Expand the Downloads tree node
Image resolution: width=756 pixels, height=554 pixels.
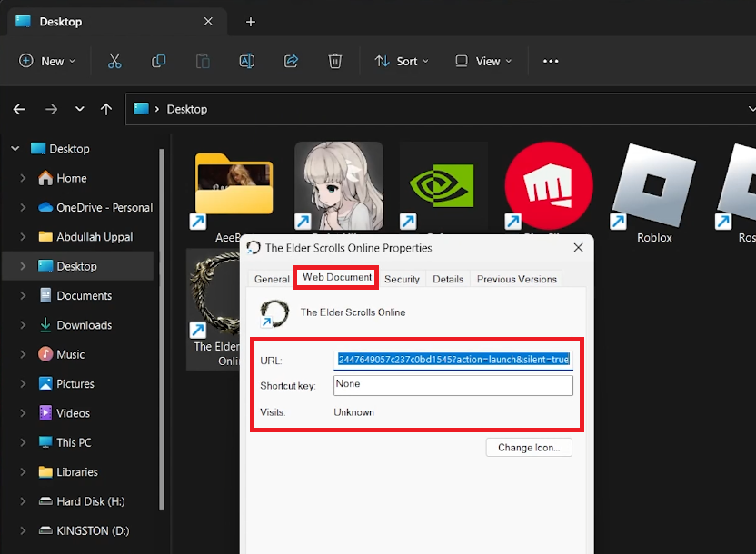pyautogui.click(x=23, y=325)
